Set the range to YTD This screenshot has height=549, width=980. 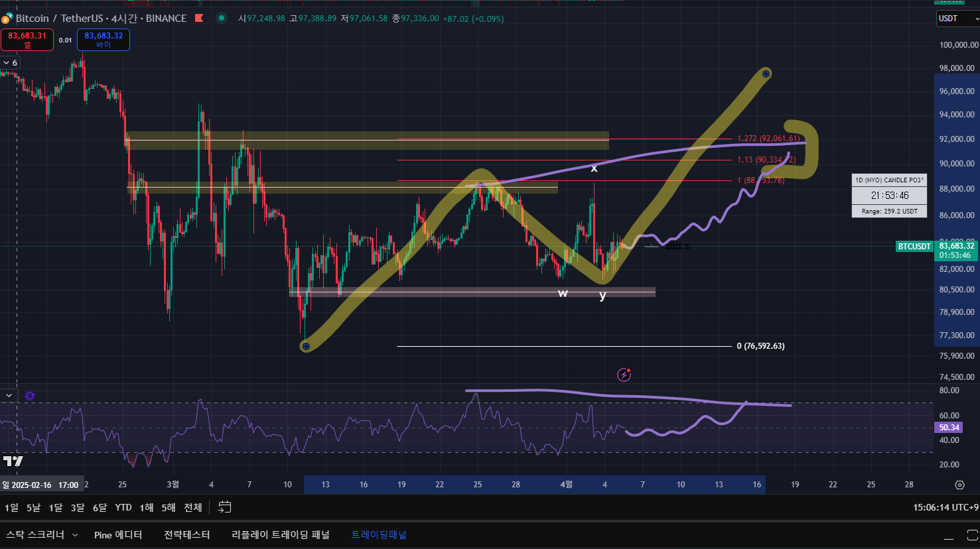(x=123, y=507)
